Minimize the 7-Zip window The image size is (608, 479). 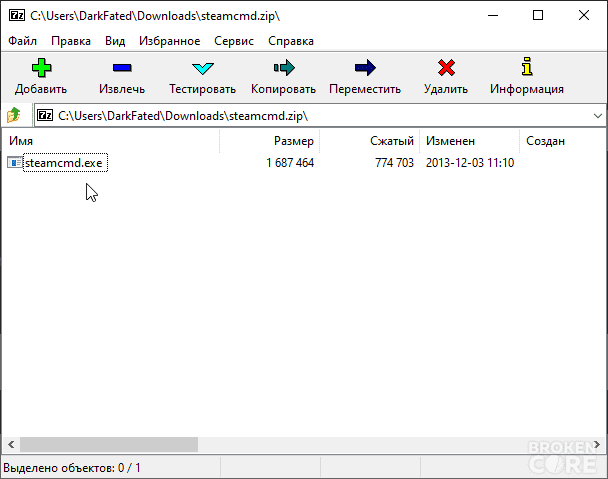493,16
